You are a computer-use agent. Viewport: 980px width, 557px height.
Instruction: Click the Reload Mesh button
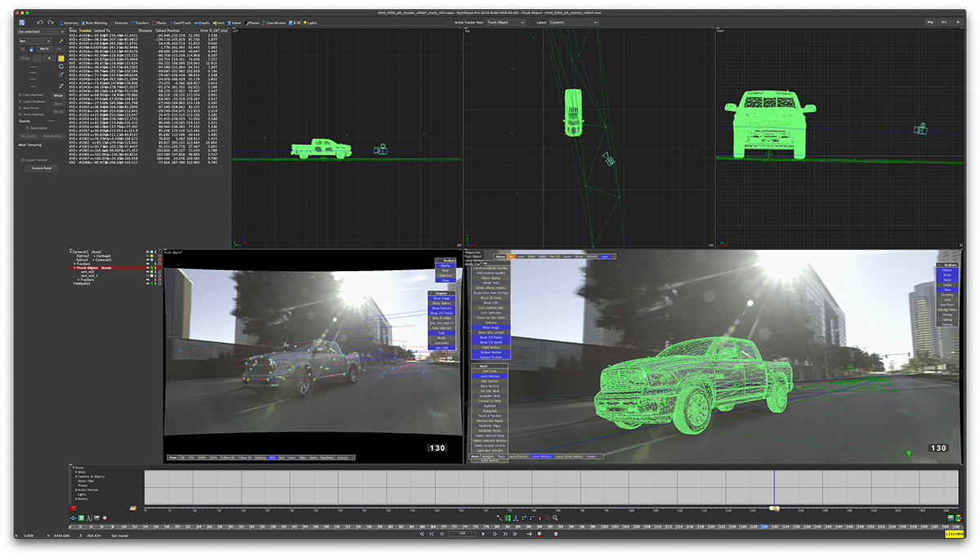click(x=52, y=136)
